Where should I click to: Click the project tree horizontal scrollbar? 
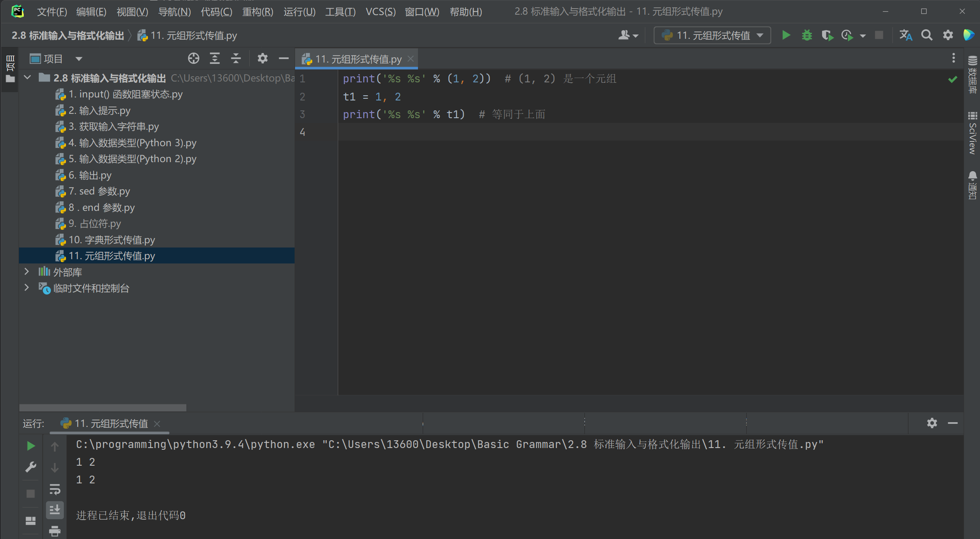103,407
